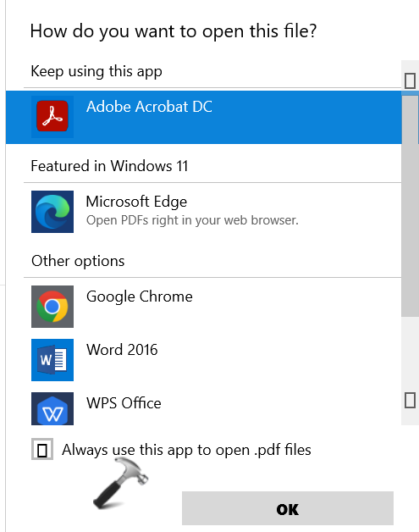This screenshot has width=419, height=532.
Task: Click the Microsoft Edge icon
Action: click(x=52, y=212)
